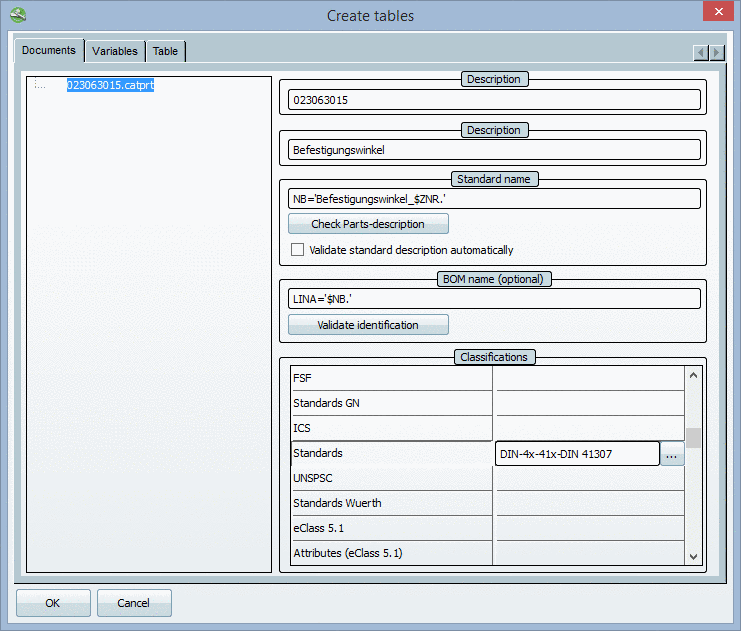Image resolution: width=741 pixels, height=631 pixels.
Task: Switch to the Documents tab
Action: click(x=49, y=50)
